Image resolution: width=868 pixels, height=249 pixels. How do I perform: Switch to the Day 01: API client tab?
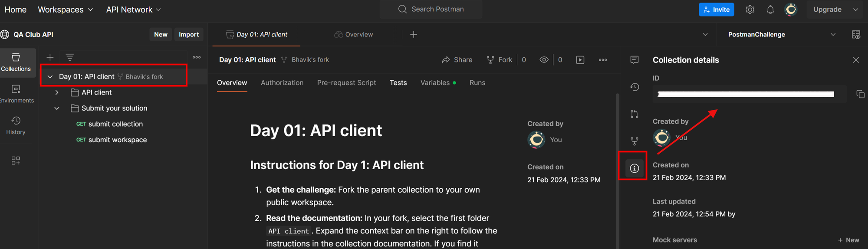pos(256,35)
